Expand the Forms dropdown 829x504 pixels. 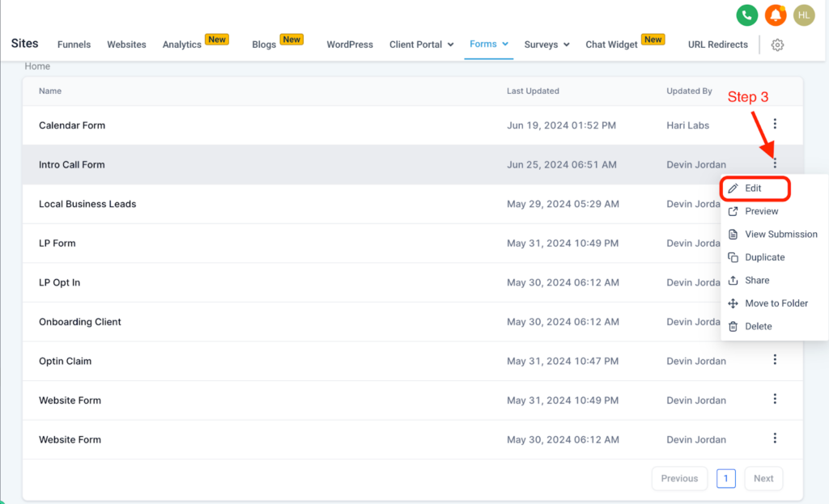click(x=489, y=44)
